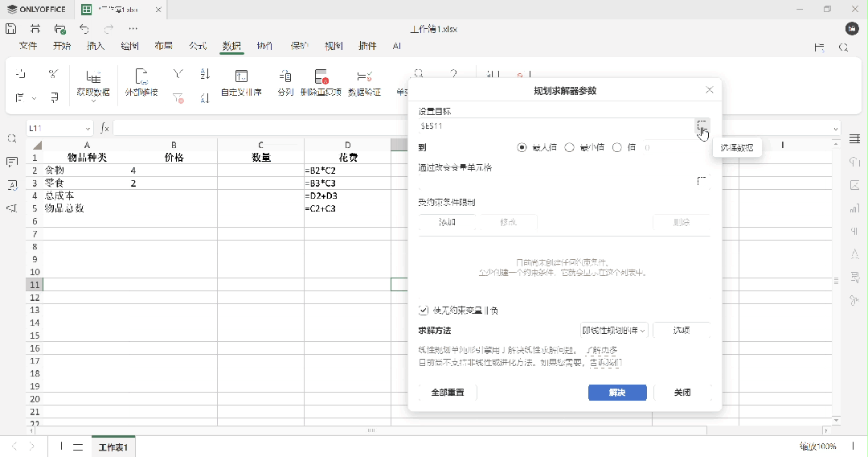
Task: Click the copy icon in ribbon
Action: (x=20, y=74)
